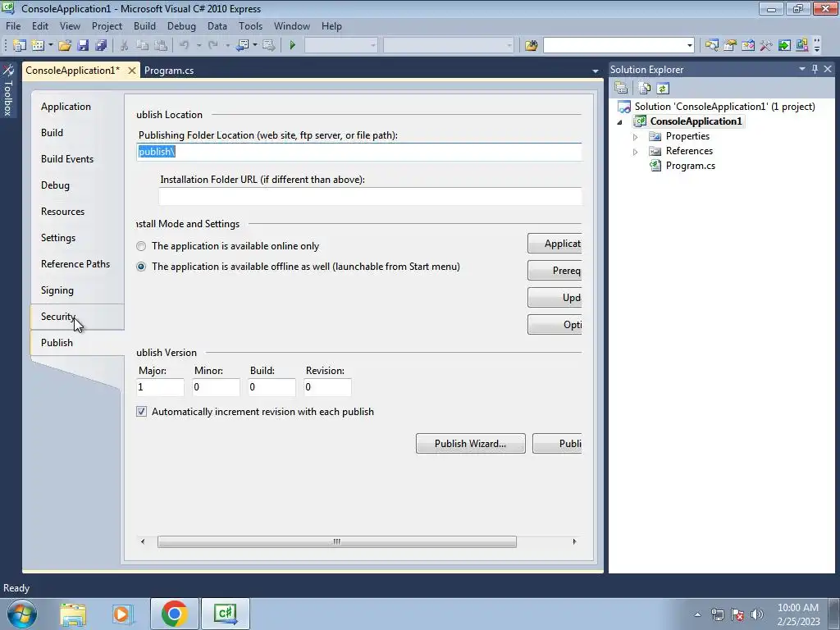The image size is (840, 630).
Task: Open the Find combo box dropdown
Action: coord(689,45)
